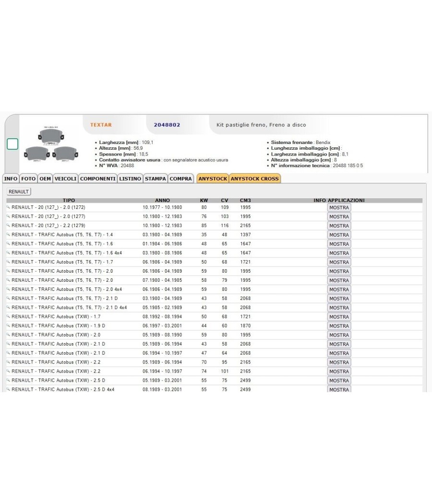Image resolution: width=432 pixels, height=504 pixels.
Task: Click magnifier icon for Trafic T5,T6,T7 2.1 D 4x4
Action: (x=8, y=307)
